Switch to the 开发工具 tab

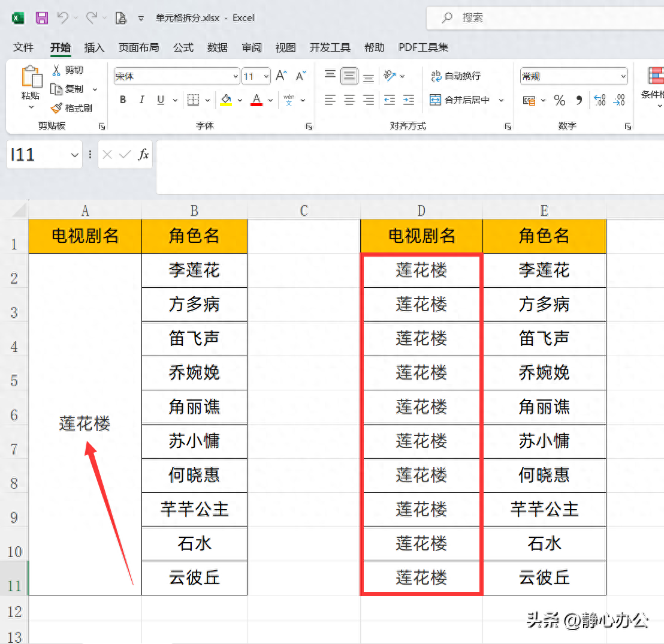coord(330,47)
